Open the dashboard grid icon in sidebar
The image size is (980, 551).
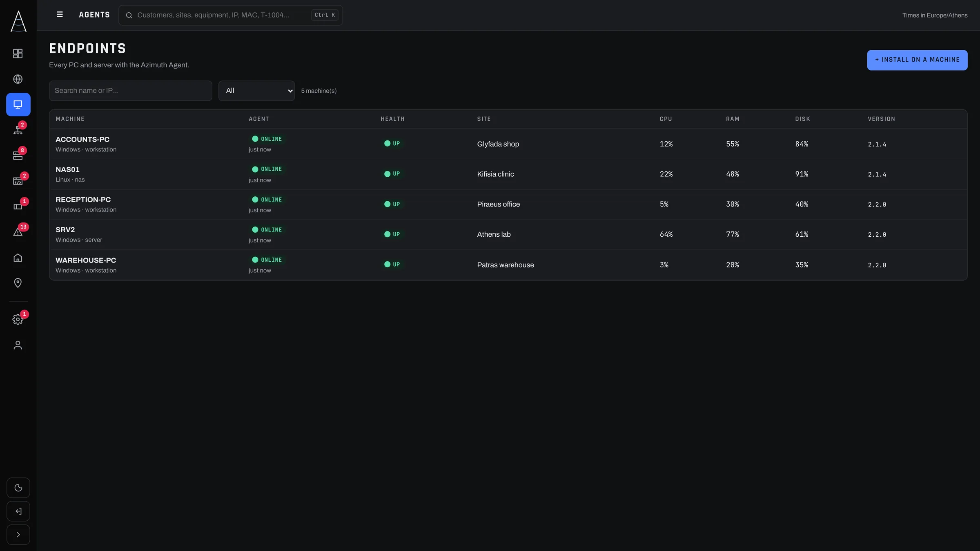tap(18, 53)
